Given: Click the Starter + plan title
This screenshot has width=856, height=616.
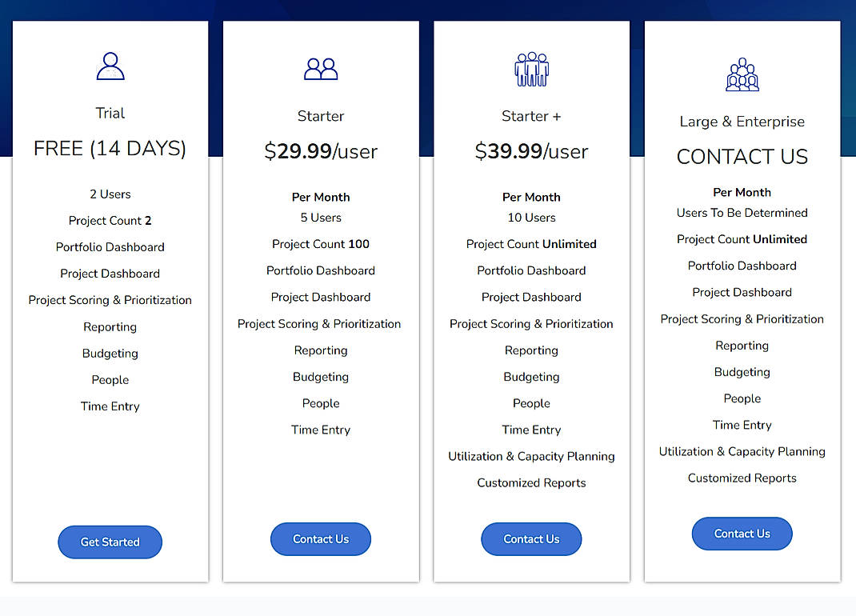Looking at the screenshot, I should (531, 115).
